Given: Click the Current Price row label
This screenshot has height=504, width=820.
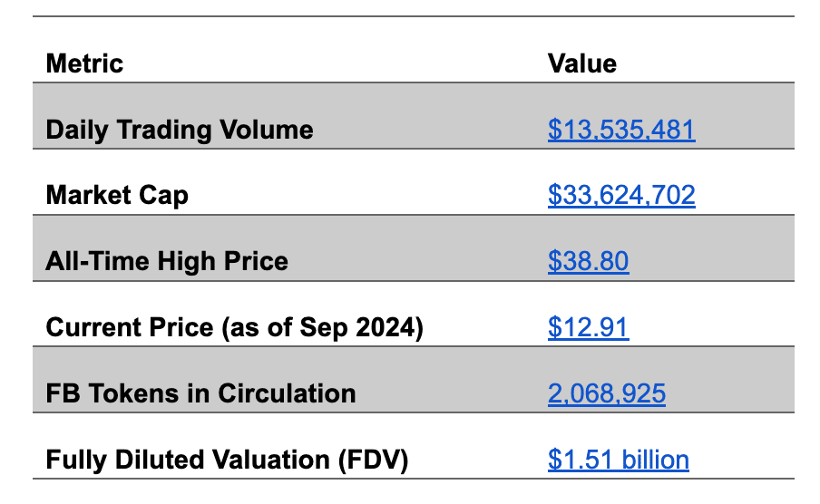Looking at the screenshot, I should [x=128, y=327].
